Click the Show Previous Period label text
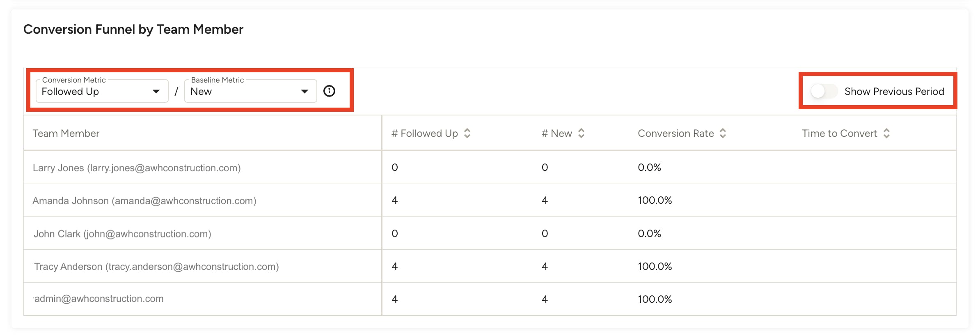Viewport: 980px width, 336px height. pyautogui.click(x=894, y=92)
